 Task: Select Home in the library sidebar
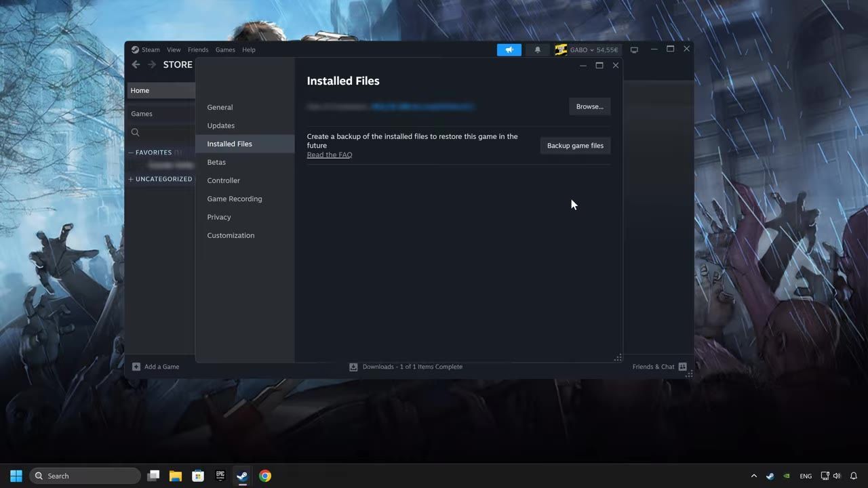tap(161, 90)
